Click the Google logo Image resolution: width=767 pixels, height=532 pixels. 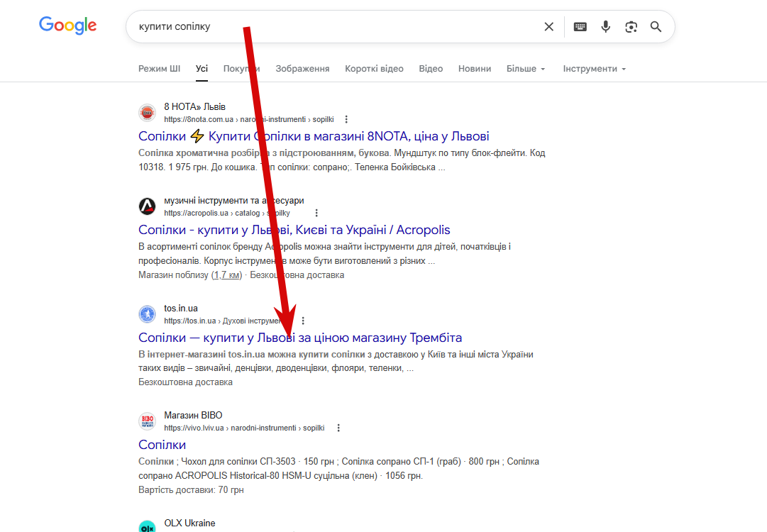pos(68,26)
